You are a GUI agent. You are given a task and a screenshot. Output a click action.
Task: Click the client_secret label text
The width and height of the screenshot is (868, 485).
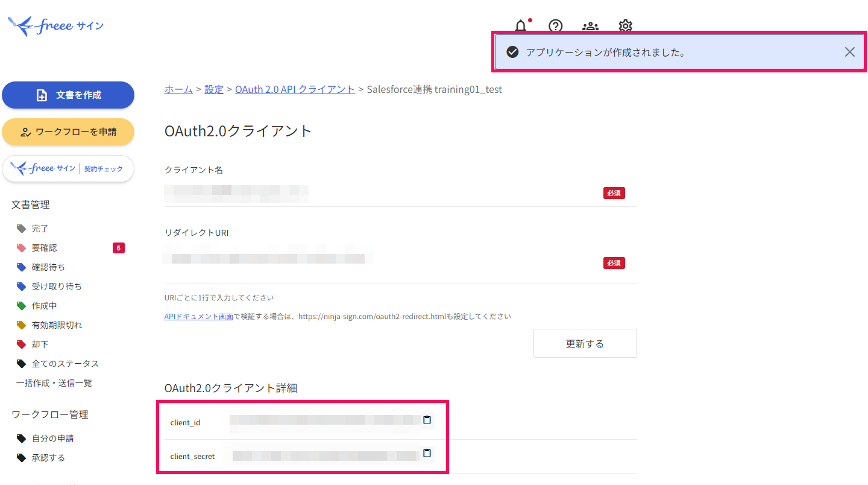click(x=192, y=456)
